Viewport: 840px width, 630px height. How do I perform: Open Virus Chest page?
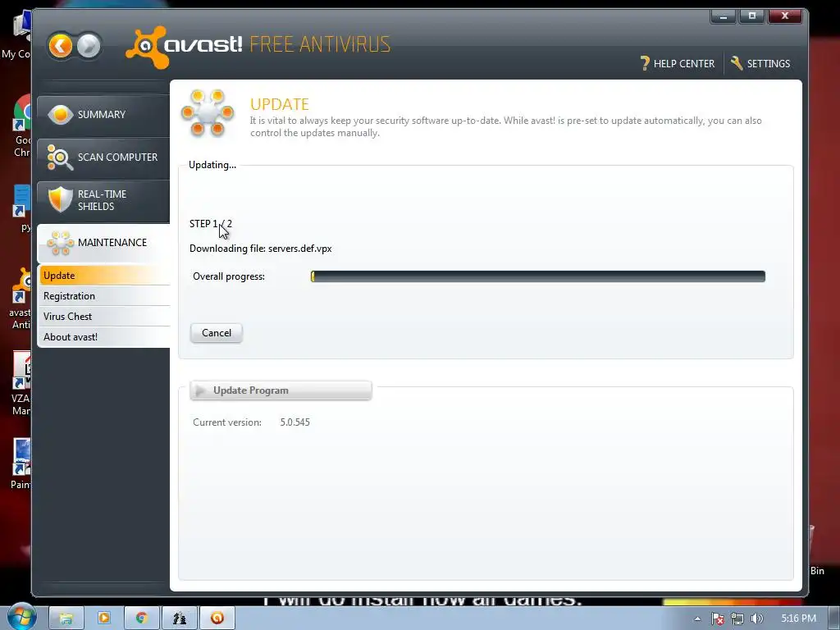pyautogui.click(x=104, y=316)
